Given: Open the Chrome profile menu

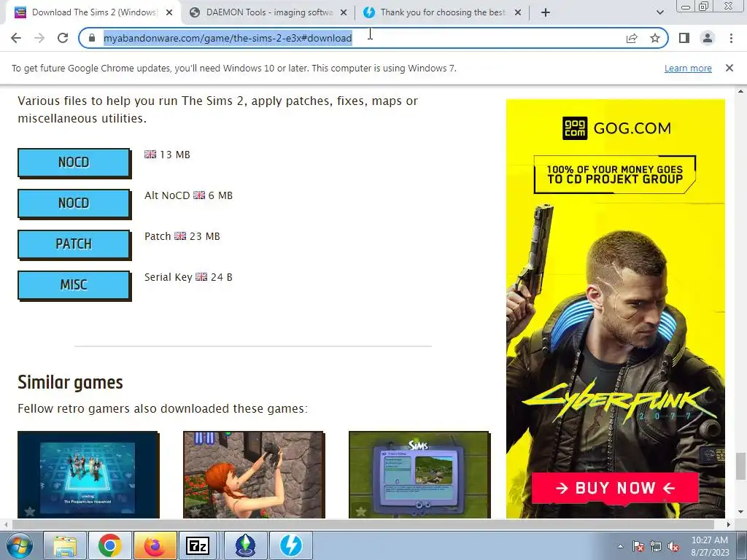Looking at the screenshot, I should [x=708, y=38].
